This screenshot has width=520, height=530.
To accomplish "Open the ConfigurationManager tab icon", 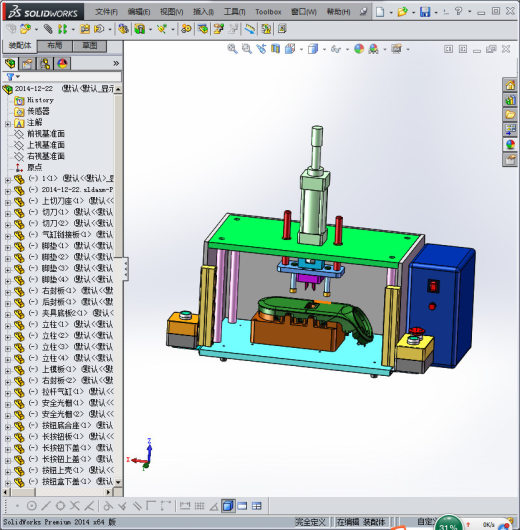I will click(45, 64).
